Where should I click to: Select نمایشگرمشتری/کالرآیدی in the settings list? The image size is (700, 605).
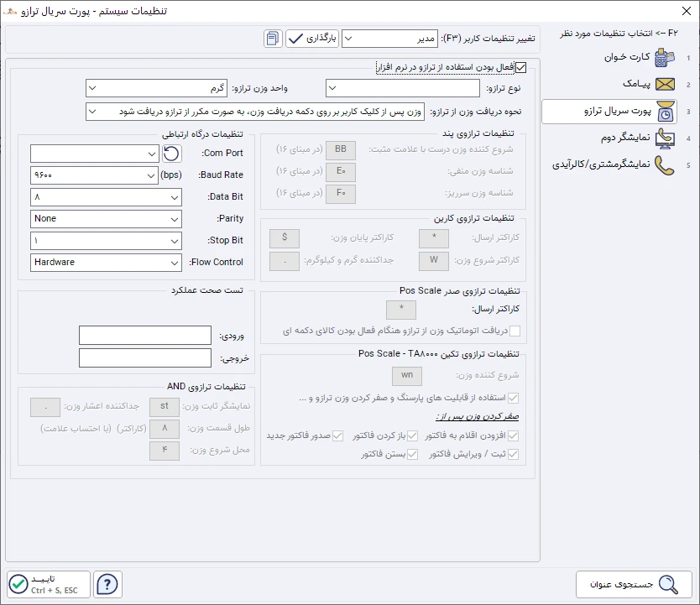pos(601,165)
